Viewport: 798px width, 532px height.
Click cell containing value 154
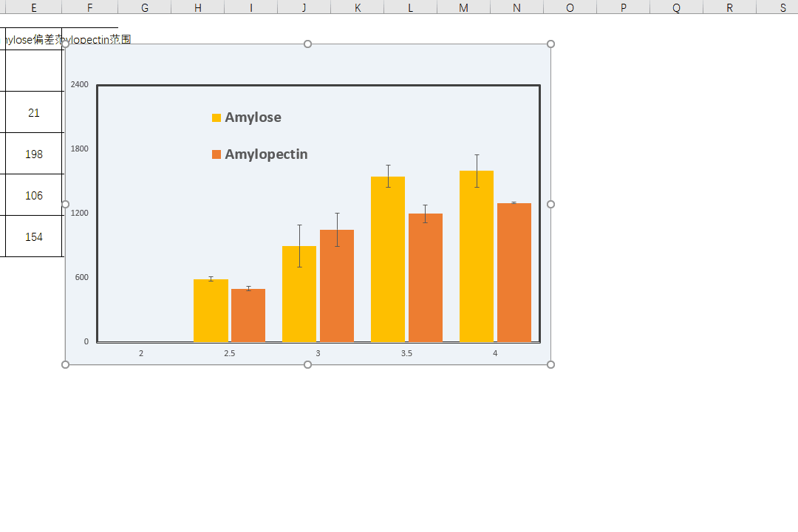pos(33,236)
